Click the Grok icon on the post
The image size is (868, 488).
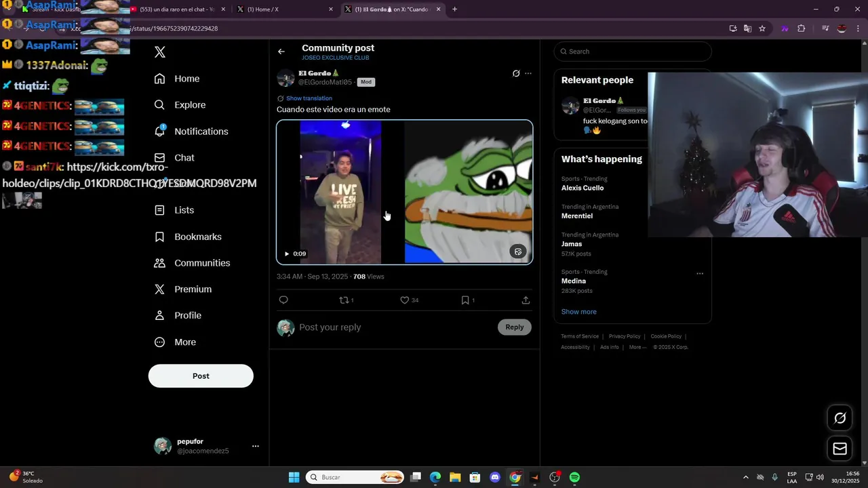[x=516, y=73]
